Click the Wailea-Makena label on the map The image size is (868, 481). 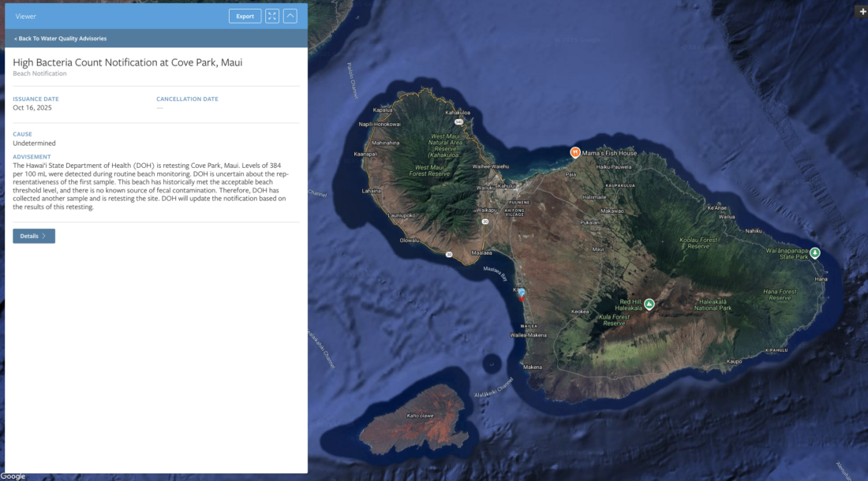527,334
